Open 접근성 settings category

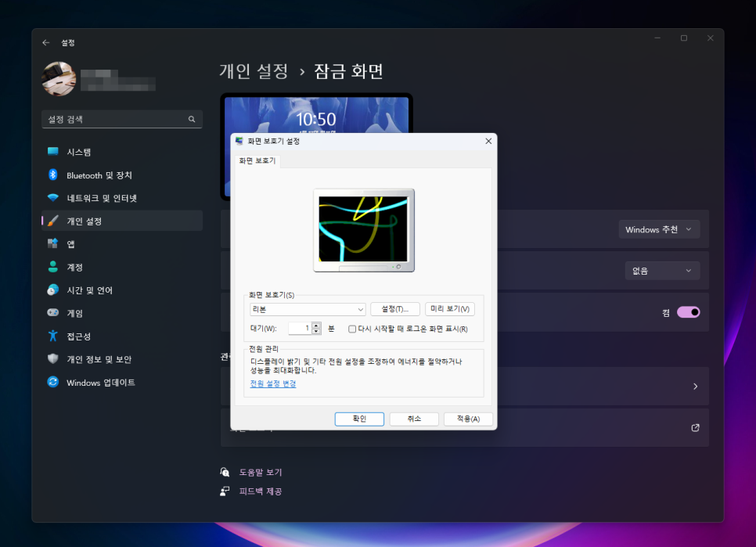click(122, 336)
